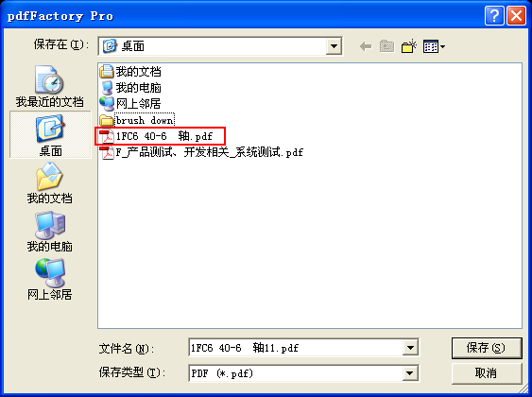This screenshot has width=532, height=397.
Task: Click the 保存(S) button
Action: click(x=487, y=348)
